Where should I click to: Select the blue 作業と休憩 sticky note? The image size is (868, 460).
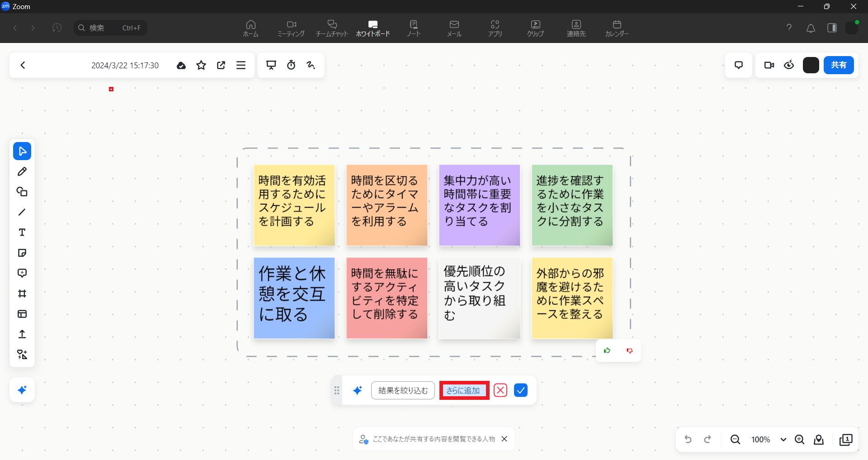tap(294, 298)
